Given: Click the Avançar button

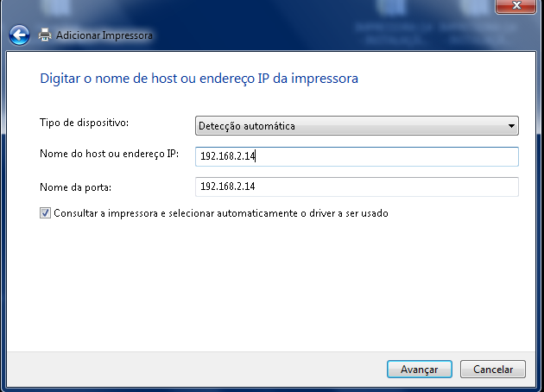Looking at the screenshot, I should [420, 369].
